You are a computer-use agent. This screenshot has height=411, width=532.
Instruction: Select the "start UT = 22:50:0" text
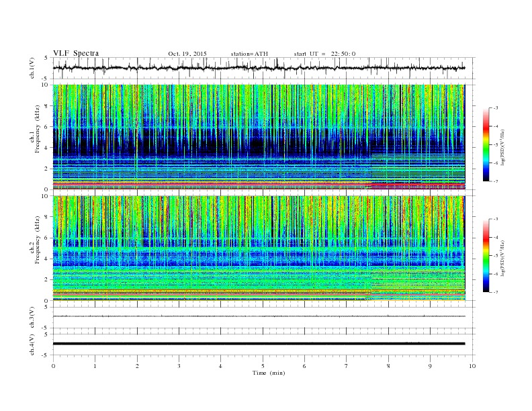[x=324, y=54]
